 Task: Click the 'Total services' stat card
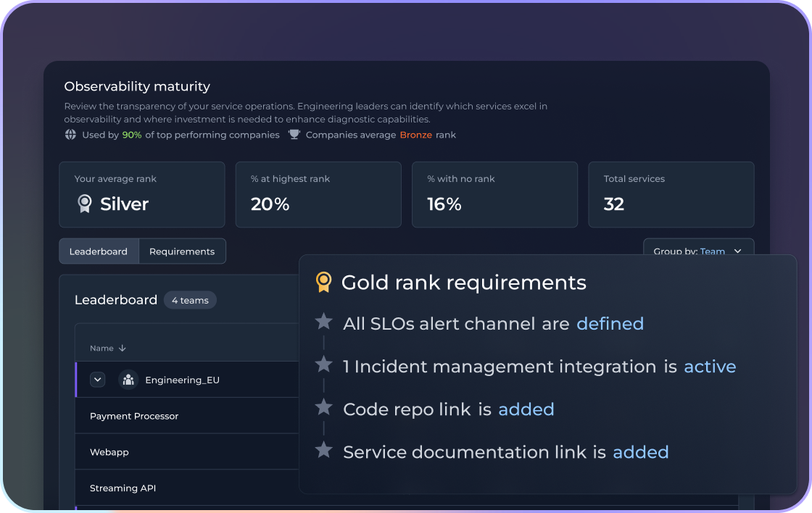(671, 194)
